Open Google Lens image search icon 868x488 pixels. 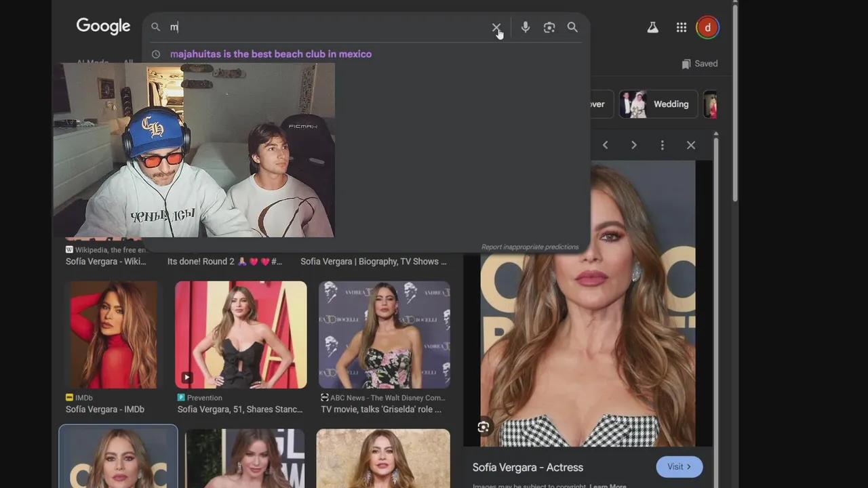click(x=549, y=27)
